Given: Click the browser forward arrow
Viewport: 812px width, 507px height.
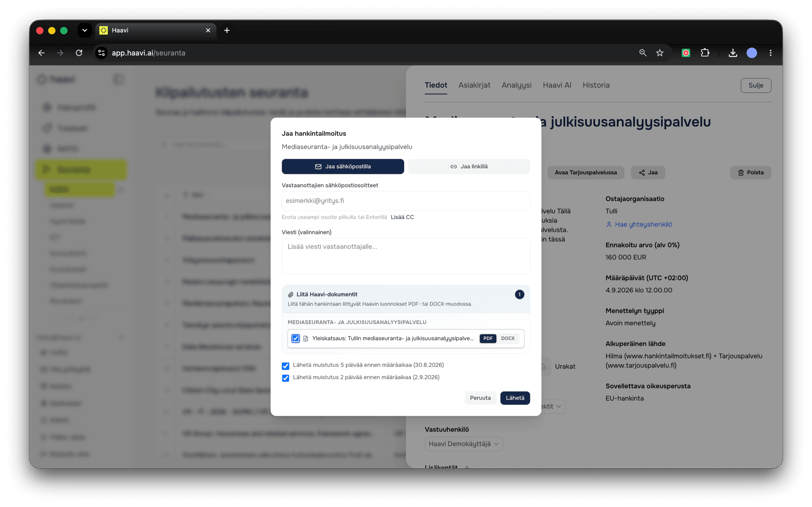Looking at the screenshot, I should pos(60,53).
